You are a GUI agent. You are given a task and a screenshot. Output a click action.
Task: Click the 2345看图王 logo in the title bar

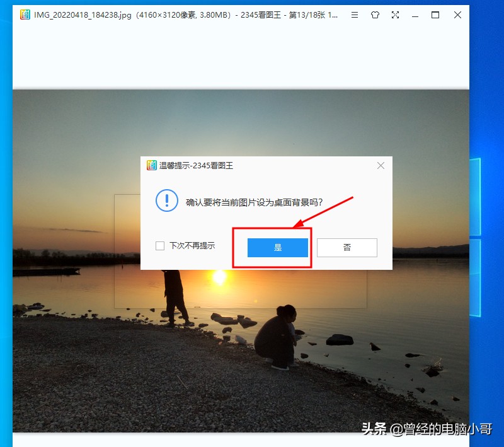[x=26, y=14]
